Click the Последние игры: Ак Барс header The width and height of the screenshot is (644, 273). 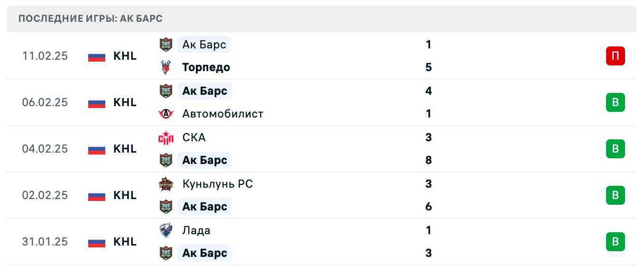pos(91,19)
